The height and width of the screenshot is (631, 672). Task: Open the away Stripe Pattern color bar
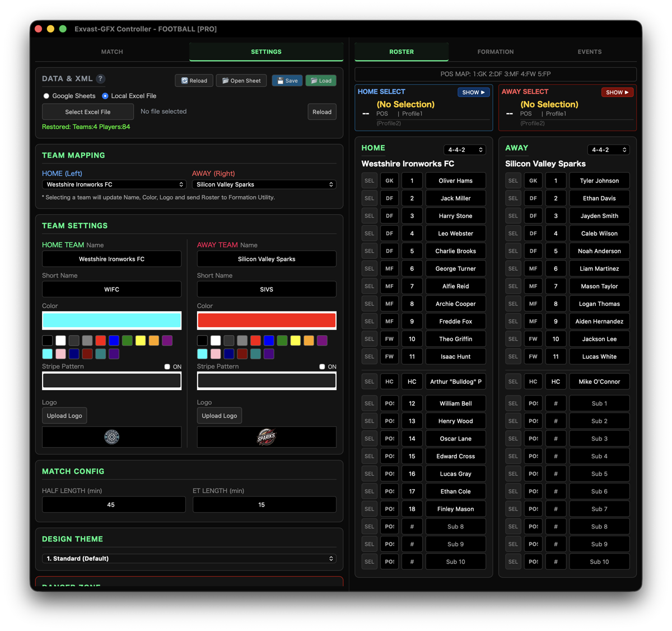point(267,381)
